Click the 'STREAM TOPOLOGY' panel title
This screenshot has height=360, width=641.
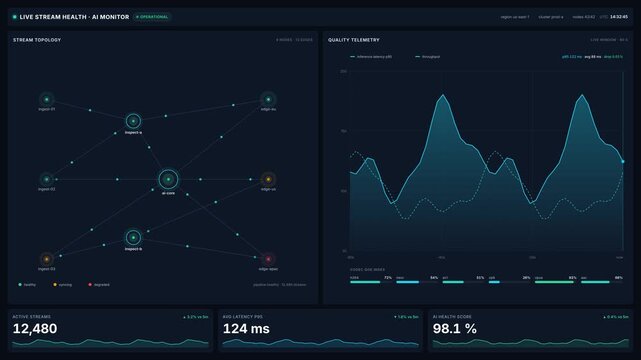pyautogui.click(x=37, y=40)
